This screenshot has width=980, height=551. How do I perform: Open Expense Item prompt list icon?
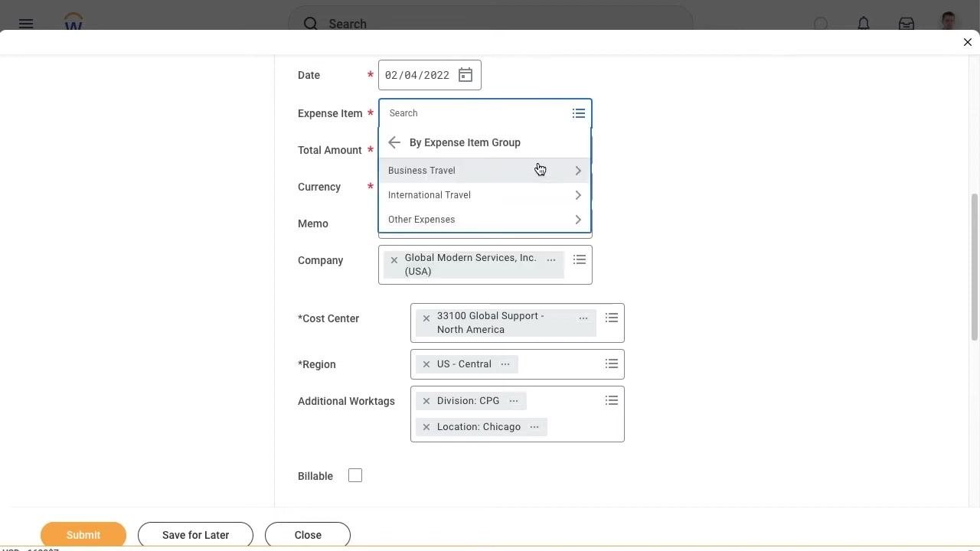[579, 113]
